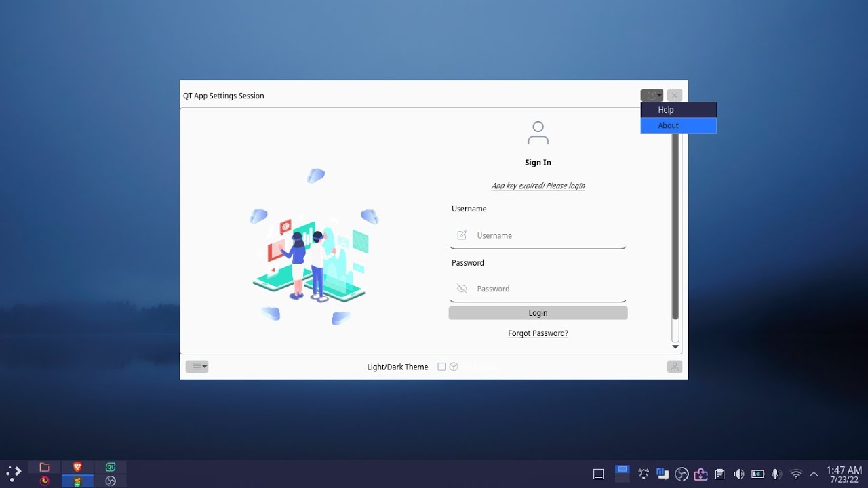Screen dimensions: 868x488
Task: Click the cube icon next to theme checkbox
Action: (x=454, y=367)
